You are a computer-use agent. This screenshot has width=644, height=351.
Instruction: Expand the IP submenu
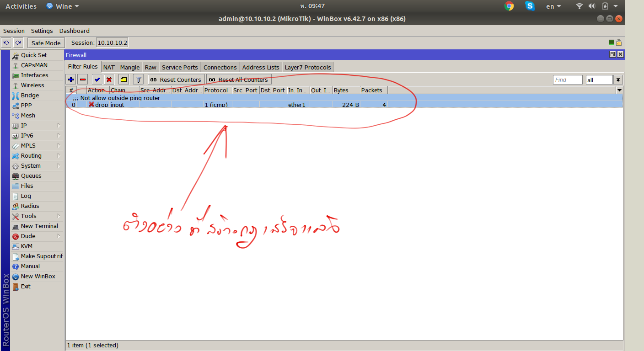pos(38,125)
